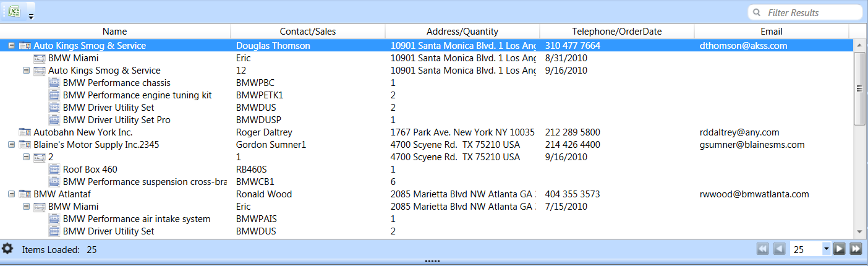Click the Ronald Wood contact cell
The height and width of the screenshot is (266, 868).
[x=264, y=194]
